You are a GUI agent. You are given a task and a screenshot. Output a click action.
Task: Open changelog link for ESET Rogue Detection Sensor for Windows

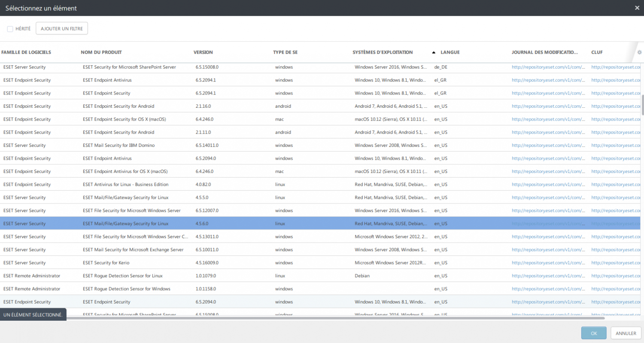click(x=548, y=289)
